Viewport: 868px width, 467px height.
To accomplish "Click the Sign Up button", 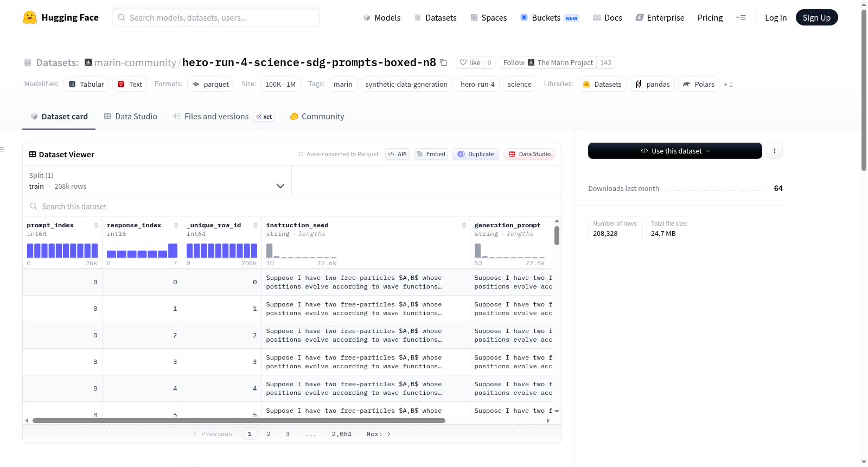I will click(816, 17).
